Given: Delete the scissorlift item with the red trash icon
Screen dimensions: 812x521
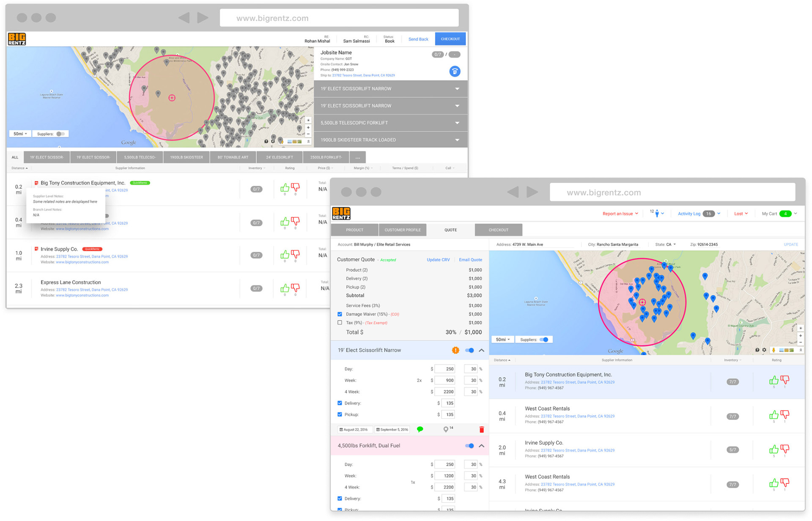Looking at the screenshot, I should 482,430.
